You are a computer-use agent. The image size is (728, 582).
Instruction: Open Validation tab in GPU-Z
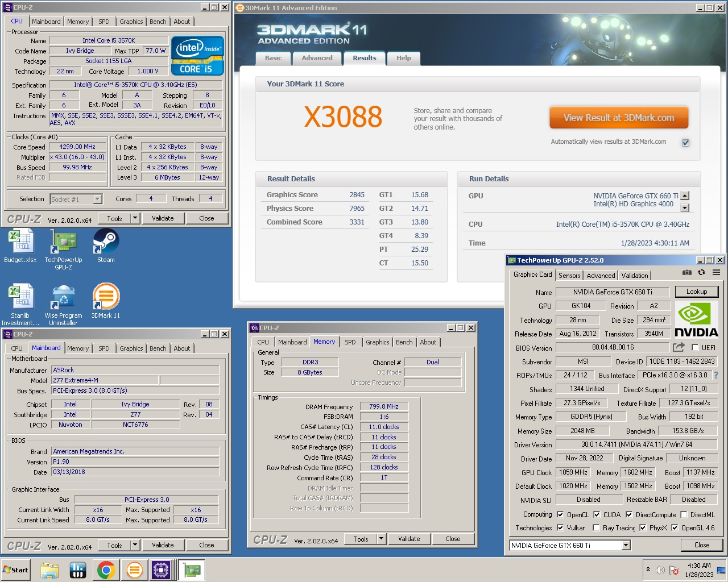[635, 276]
